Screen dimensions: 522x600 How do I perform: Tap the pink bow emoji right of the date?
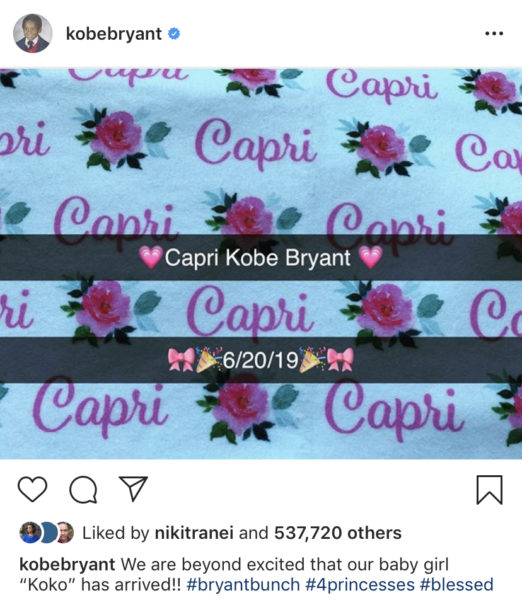(340, 360)
